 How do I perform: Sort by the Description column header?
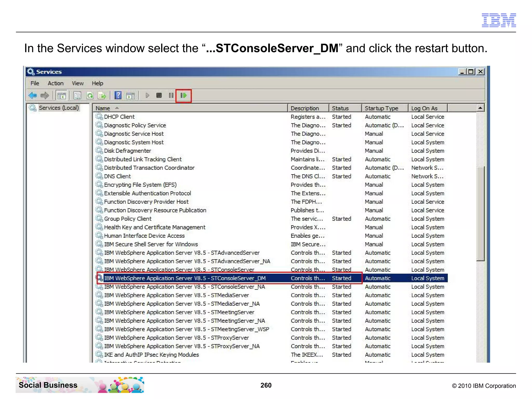(x=309, y=108)
